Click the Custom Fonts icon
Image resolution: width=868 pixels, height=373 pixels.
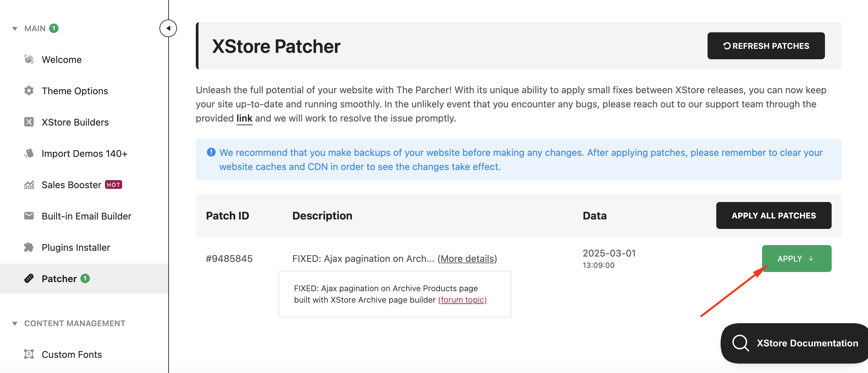coord(29,354)
